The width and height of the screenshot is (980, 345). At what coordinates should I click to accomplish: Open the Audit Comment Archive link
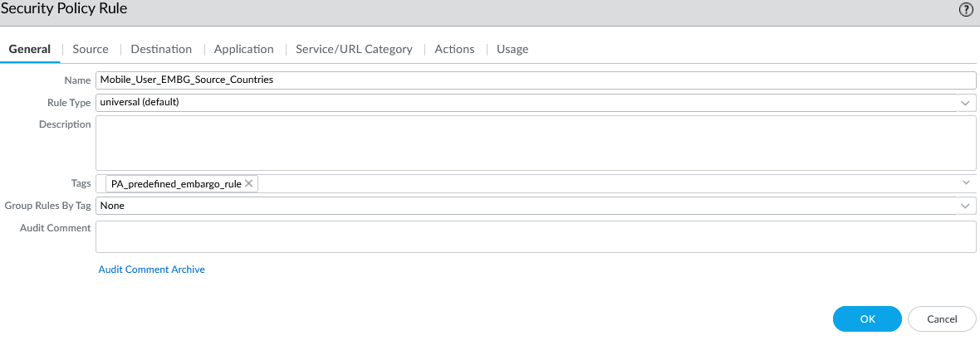point(151,270)
